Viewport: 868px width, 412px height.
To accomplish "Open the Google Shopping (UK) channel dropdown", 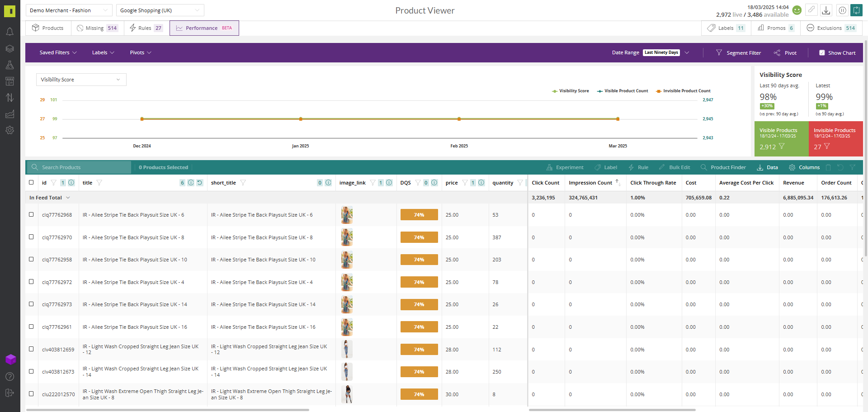I will (x=160, y=10).
